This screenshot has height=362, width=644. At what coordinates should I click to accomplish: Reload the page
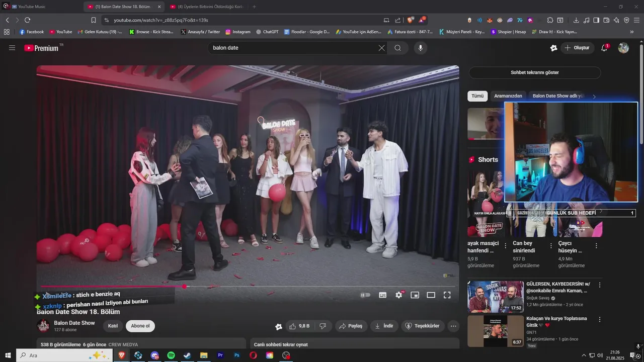tap(27, 20)
